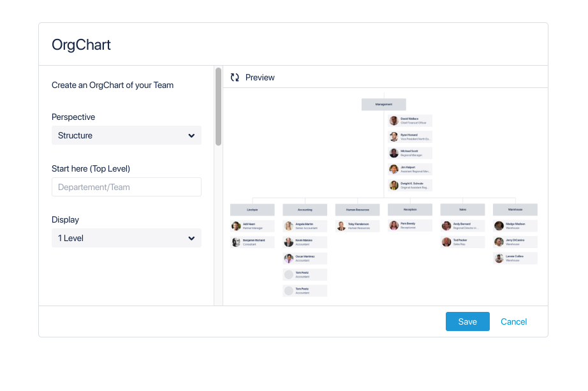
Task: Open the Display dropdown showing 1 Level
Action: 126,239
